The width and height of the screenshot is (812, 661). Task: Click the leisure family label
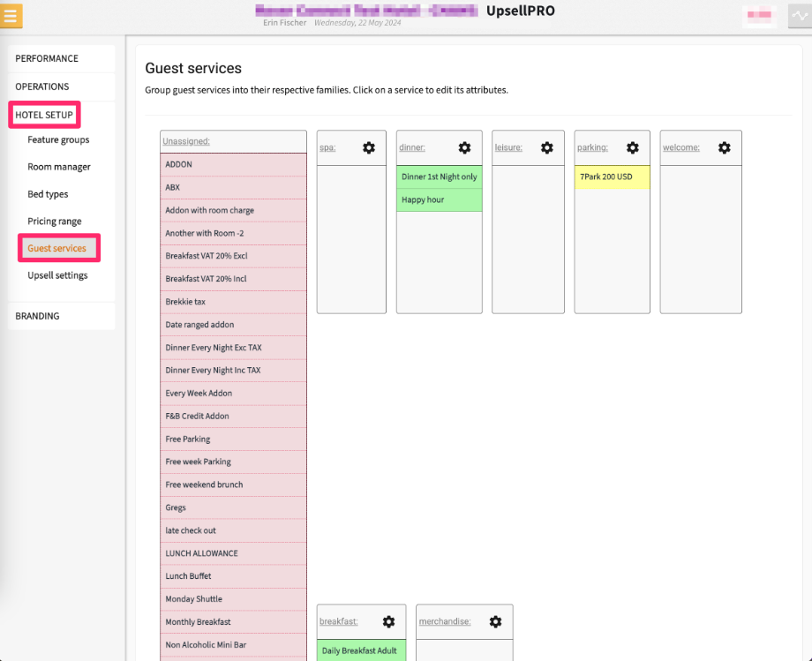pos(508,147)
